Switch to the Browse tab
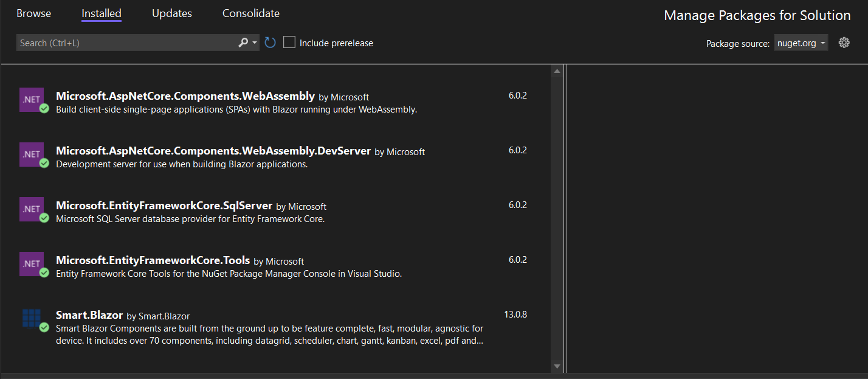The image size is (868, 379). click(34, 13)
